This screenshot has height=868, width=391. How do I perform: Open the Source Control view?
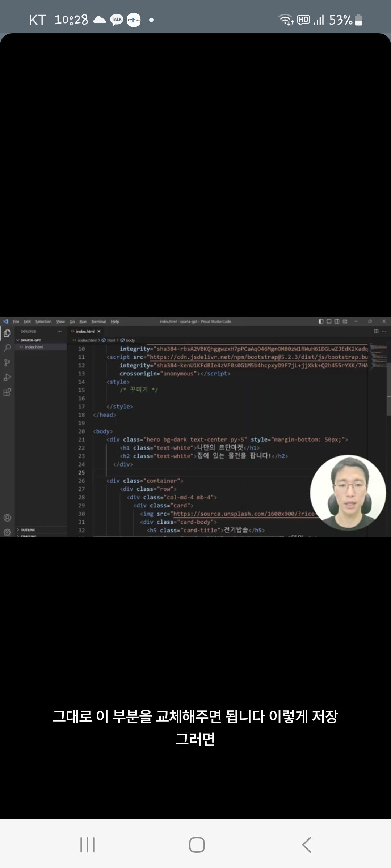7,363
